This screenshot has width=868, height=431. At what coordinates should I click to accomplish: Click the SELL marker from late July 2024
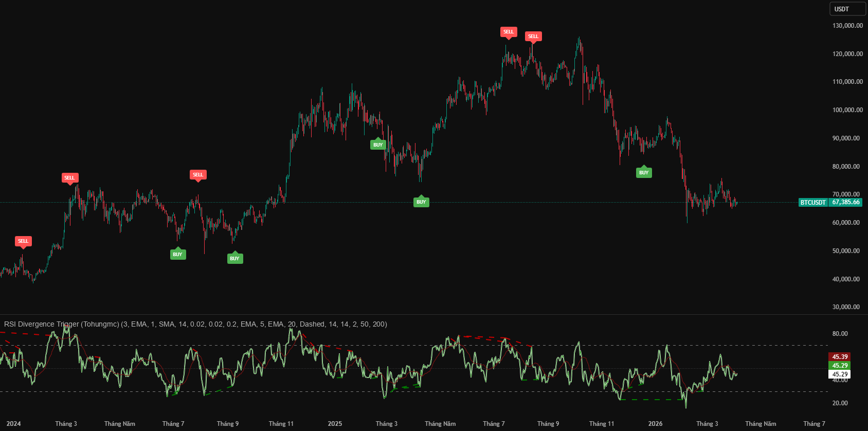198,175
